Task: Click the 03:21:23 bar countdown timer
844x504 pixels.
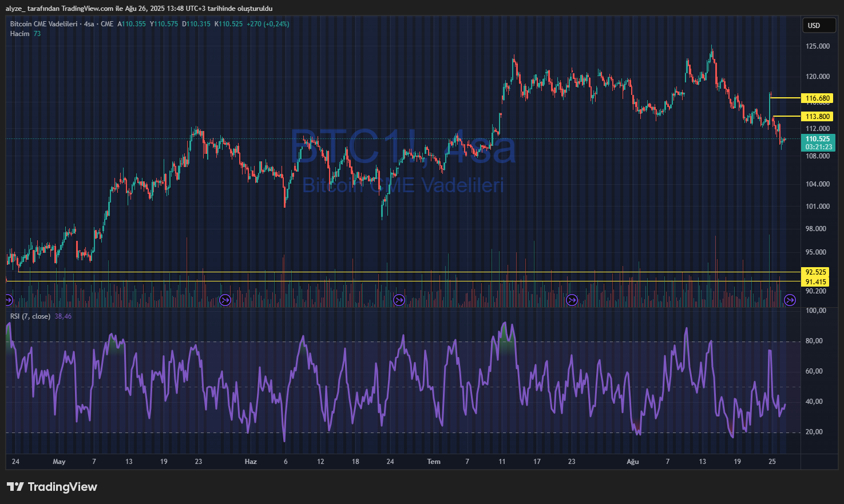Action: coord(818,147)
